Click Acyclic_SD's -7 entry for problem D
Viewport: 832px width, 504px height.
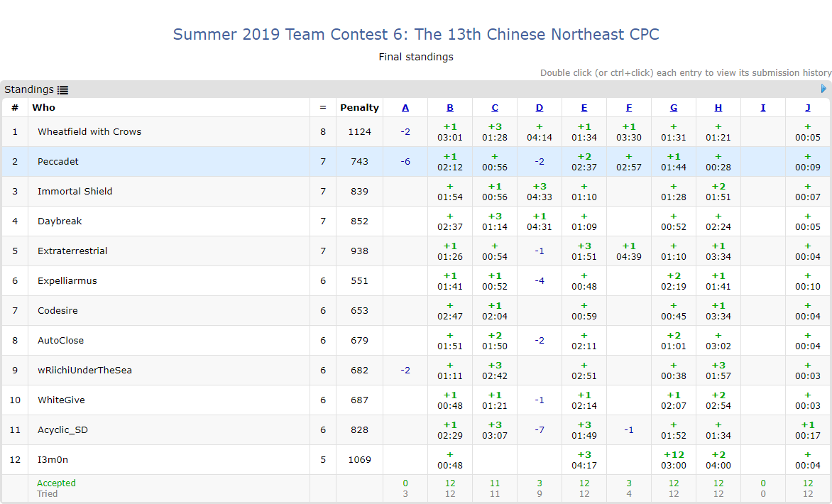[540, 429]
